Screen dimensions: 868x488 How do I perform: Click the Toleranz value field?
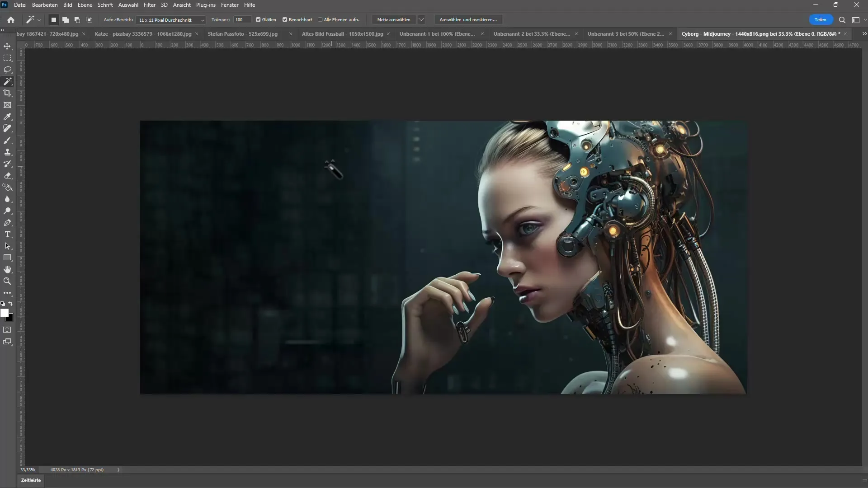[242, 20]
